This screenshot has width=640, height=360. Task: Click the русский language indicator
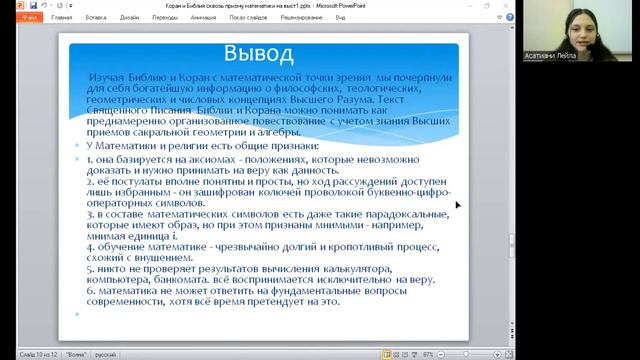pos(105,355)
